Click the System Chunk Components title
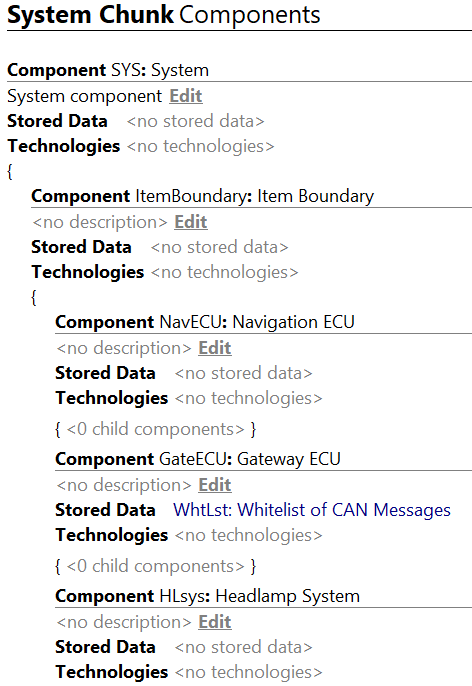Image resolution: width=472 pixels, height=686 pixels. (x=164, y=15)
